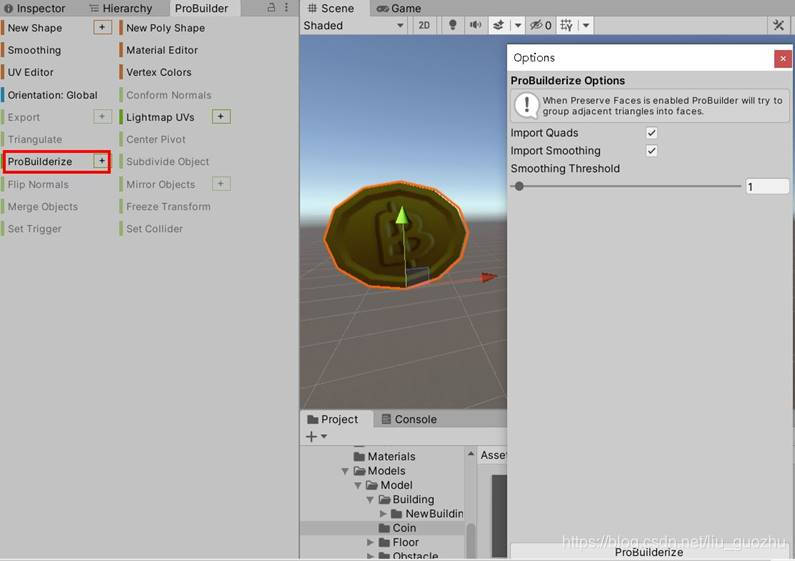Viewport: 795px width, 561px height.
Task: Click the green Y-axis gizmo arrow
Action: (402, 215)
